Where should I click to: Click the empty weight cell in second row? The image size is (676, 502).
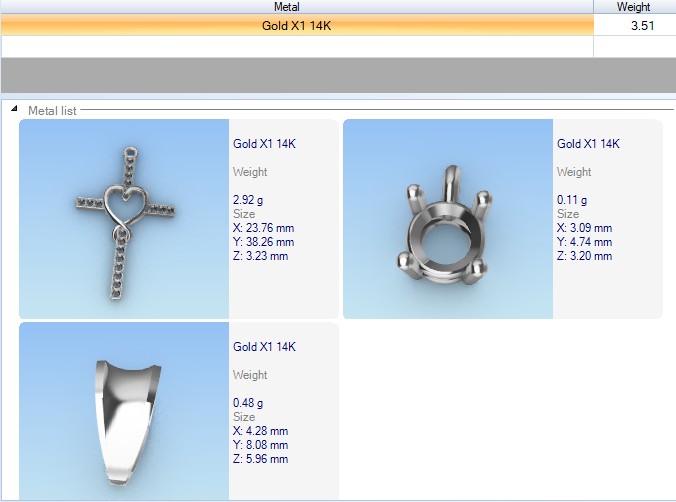[634, 46]
